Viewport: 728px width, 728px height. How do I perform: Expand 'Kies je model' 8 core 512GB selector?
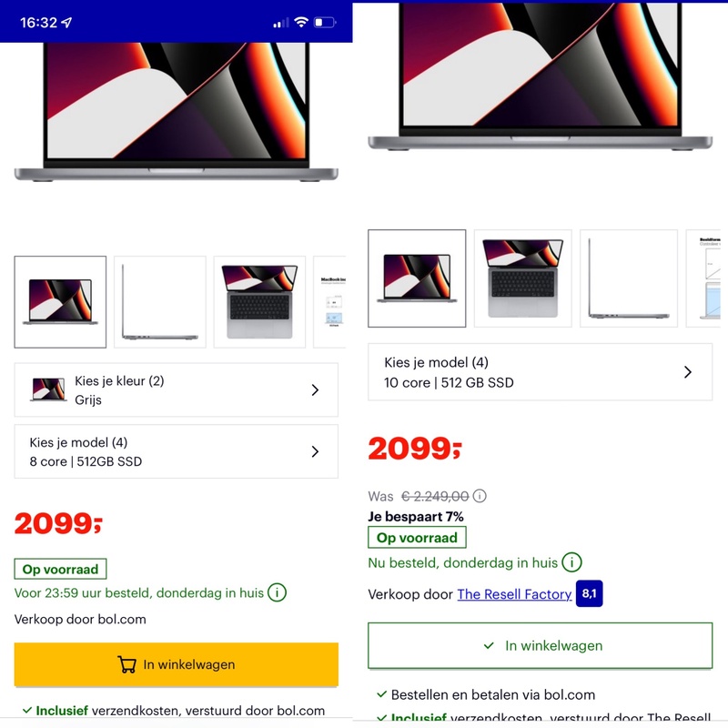click(176, 451)
